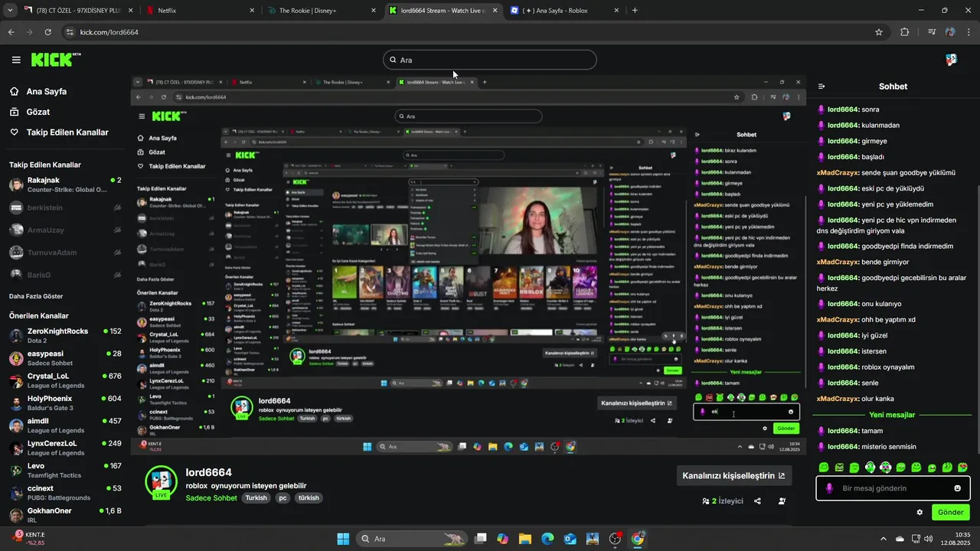Send message with Gönder button

coord(950,512)
